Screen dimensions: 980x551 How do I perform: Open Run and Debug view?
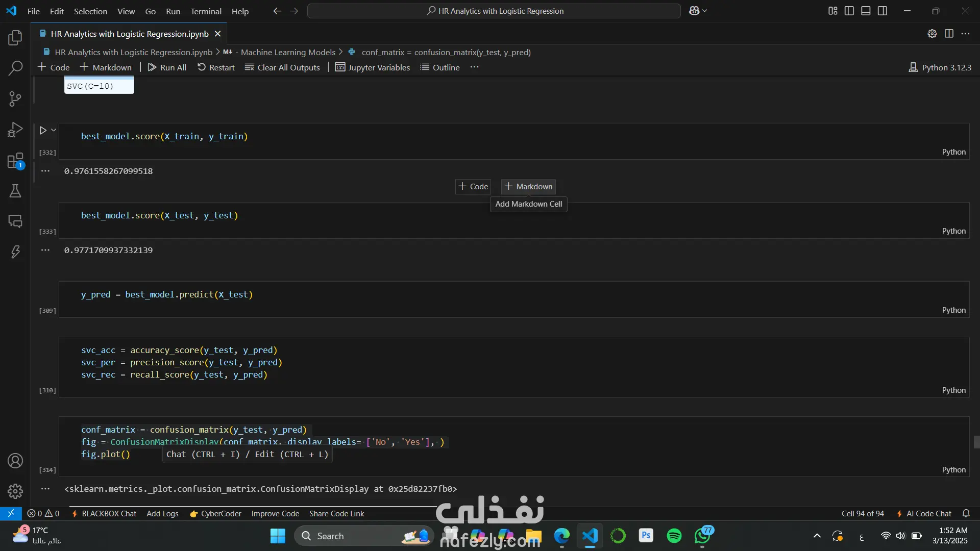pos(15,130)
